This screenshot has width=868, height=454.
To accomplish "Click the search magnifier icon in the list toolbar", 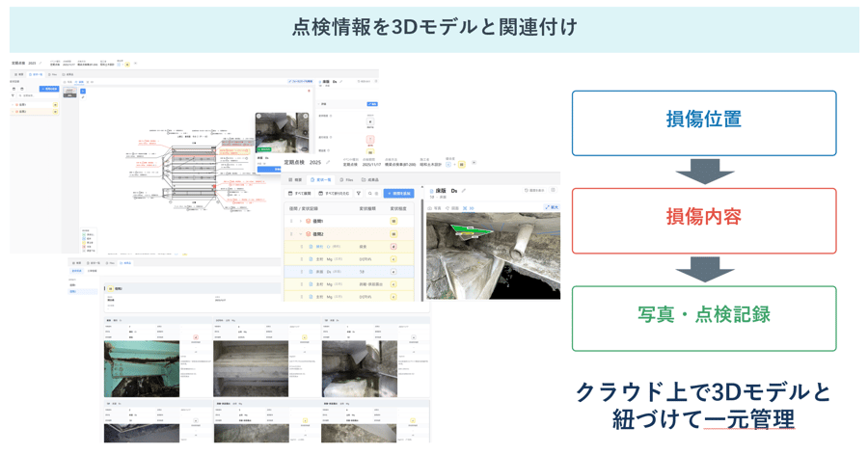I will (x=369, y=194).
